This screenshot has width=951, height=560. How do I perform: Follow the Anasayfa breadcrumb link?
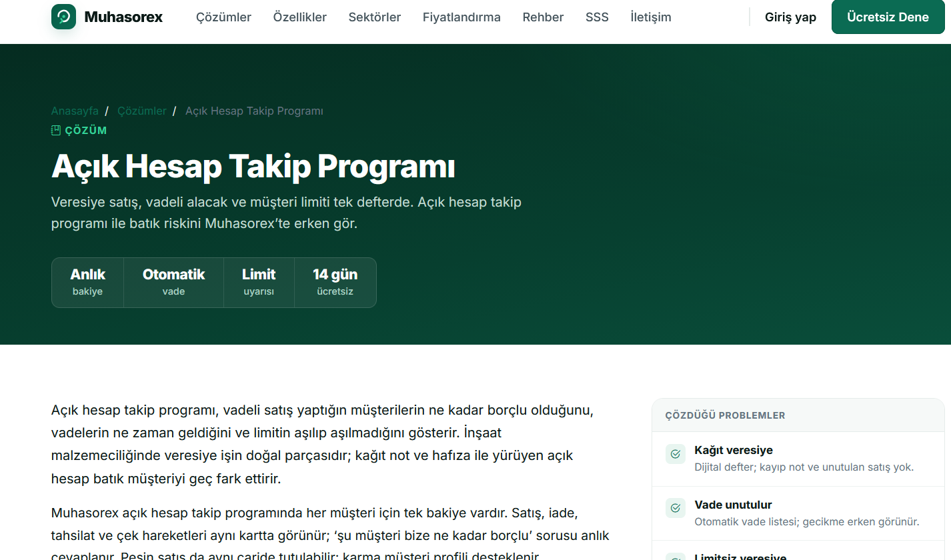(75, 111)
